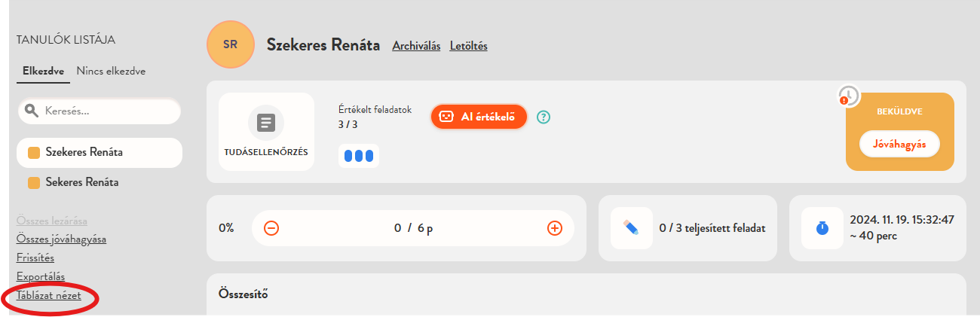Approve submission with the Jóváhagyás button
980x317 pixels.
(899, 143)
